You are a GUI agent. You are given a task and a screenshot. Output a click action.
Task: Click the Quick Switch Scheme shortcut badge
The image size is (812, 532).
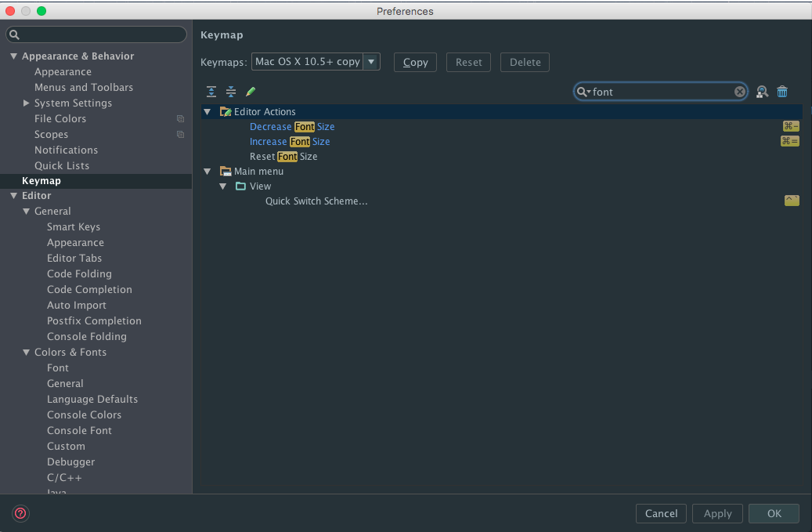792,201
